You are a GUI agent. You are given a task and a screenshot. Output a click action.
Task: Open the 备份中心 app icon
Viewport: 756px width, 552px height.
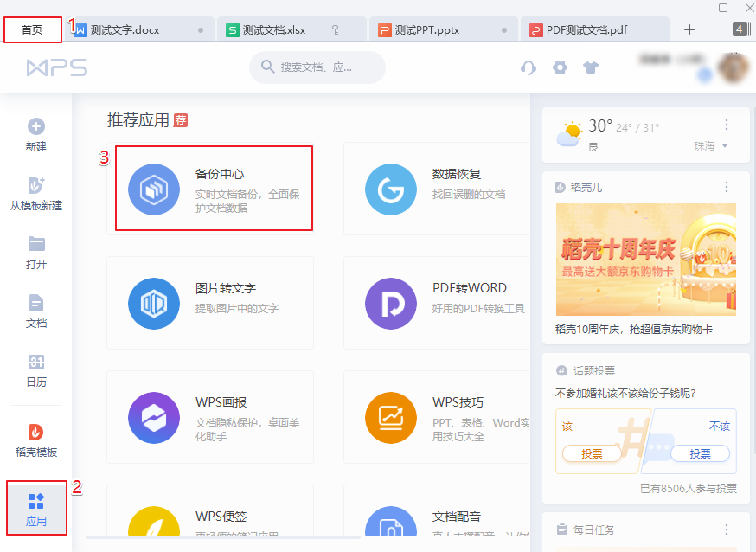154,189
